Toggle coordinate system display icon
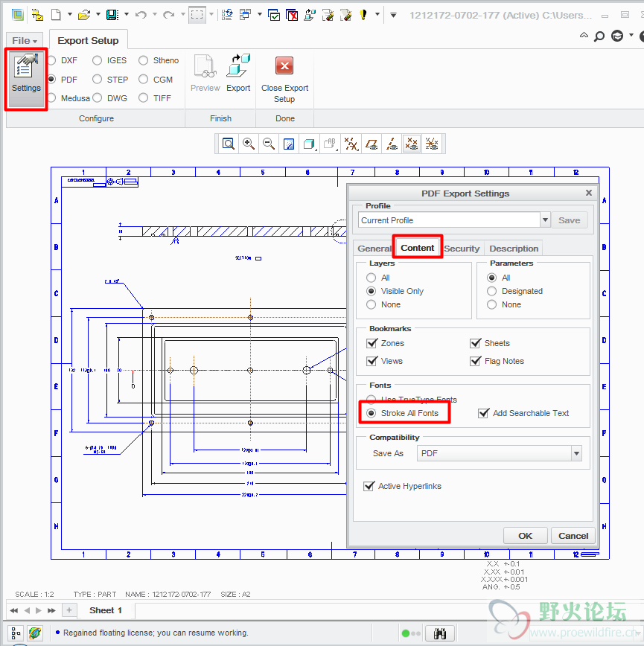 [432, 144]
